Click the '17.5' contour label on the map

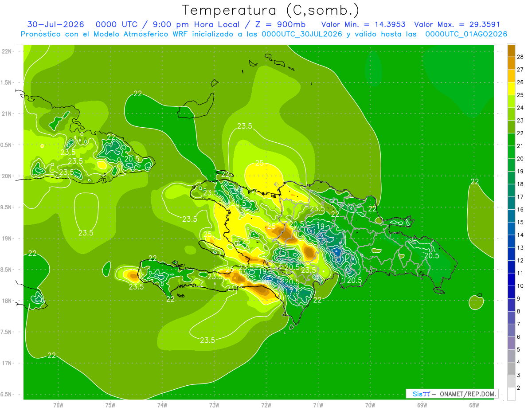click(292, 291)
